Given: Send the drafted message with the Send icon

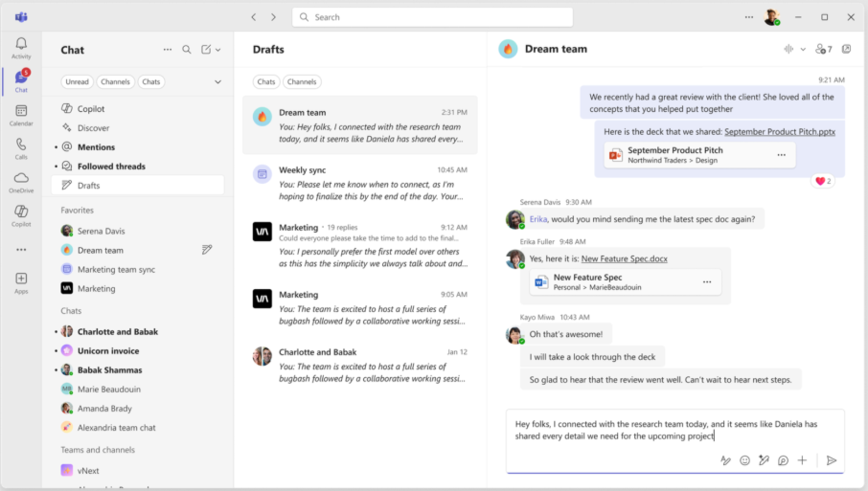Looking at the screenshot, I should click(x=831, y=460).
